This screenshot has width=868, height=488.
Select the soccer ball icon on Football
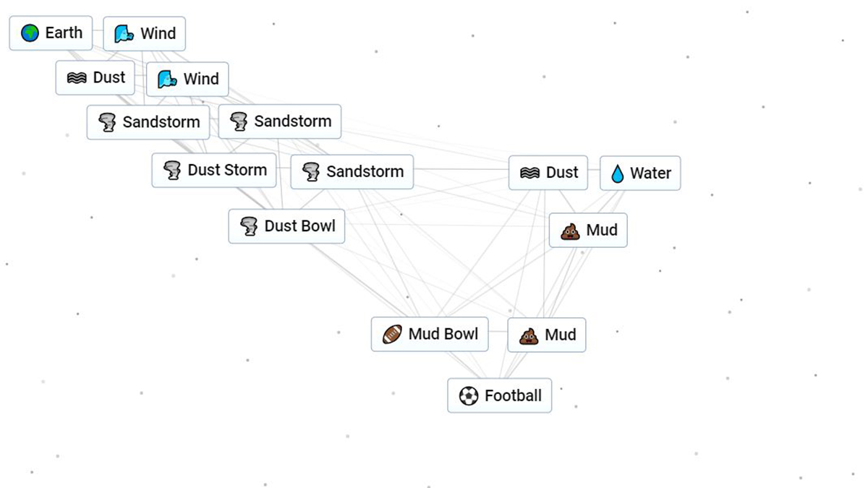coord(467,395)
